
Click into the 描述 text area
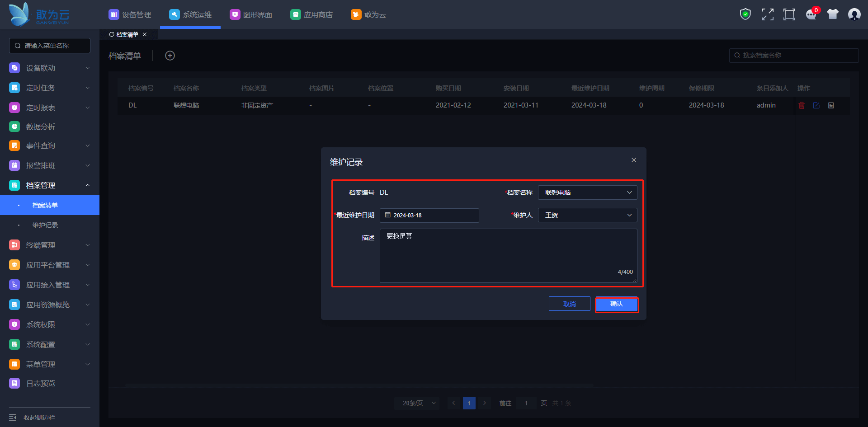(508, 255)
